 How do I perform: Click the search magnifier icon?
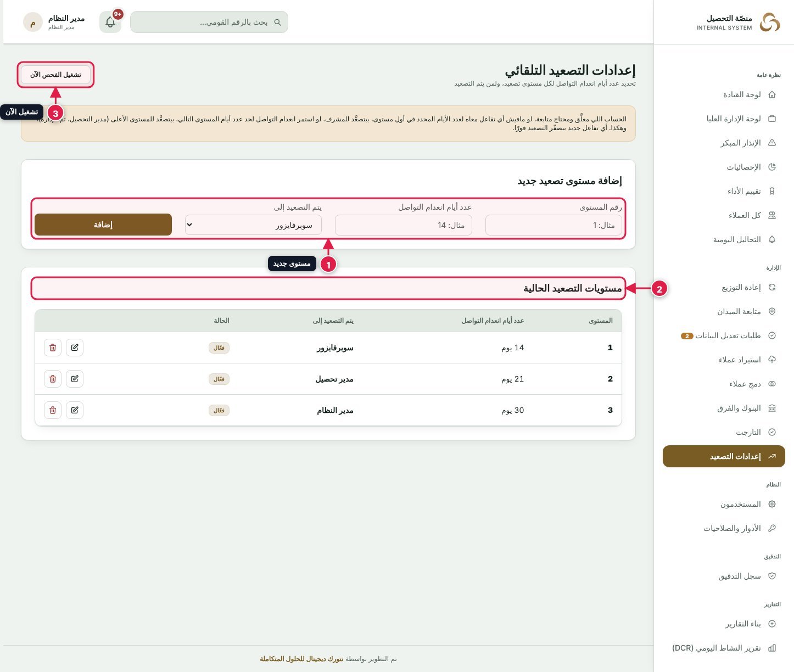277,22
